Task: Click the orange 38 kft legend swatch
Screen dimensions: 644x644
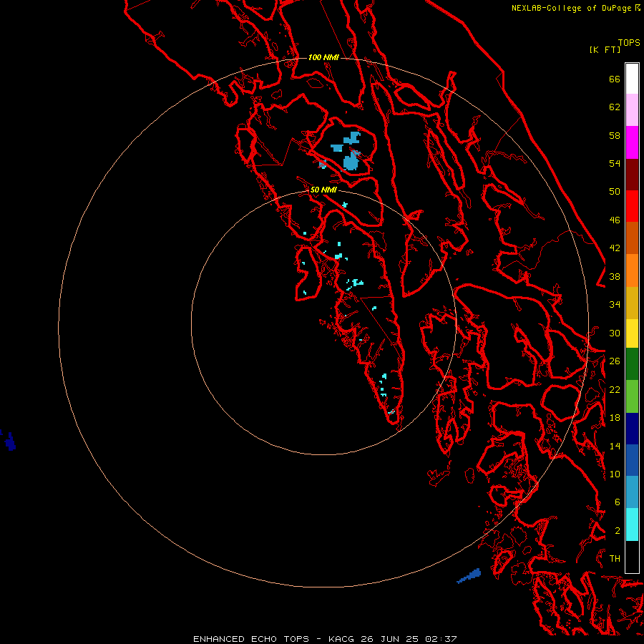Action: pyautogui.click(x=632, y=270)
